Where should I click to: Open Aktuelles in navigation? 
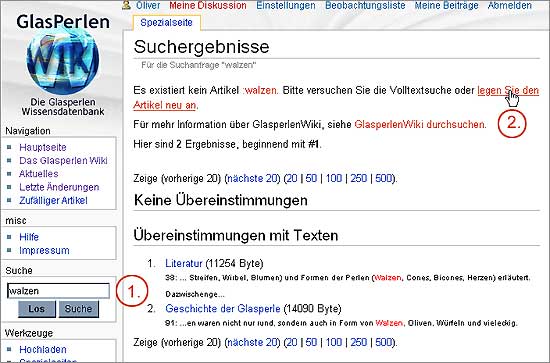(x=39, y=174)
